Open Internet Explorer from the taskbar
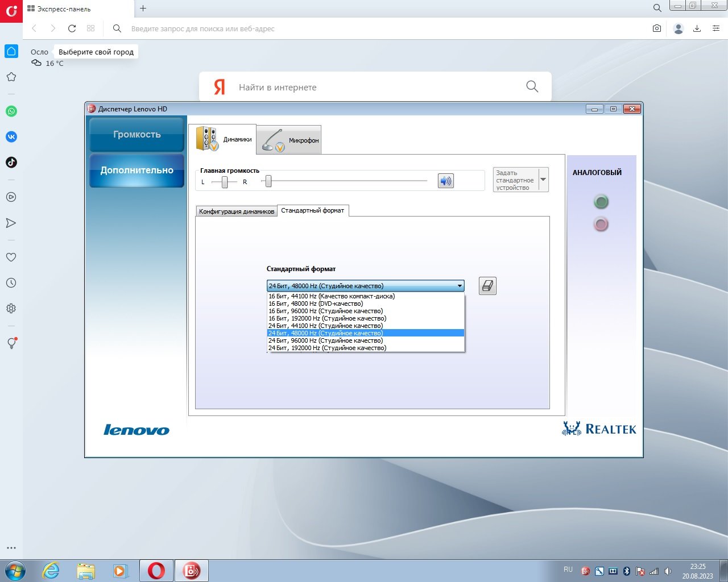The height and width of the screenshot is (582, 728). (51, 571)
